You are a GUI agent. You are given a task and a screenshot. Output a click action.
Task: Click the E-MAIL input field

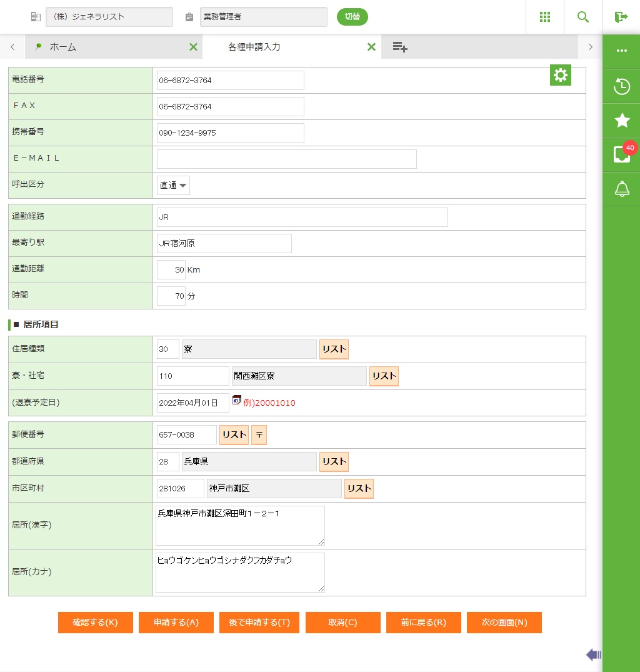(x=286, y=159)
